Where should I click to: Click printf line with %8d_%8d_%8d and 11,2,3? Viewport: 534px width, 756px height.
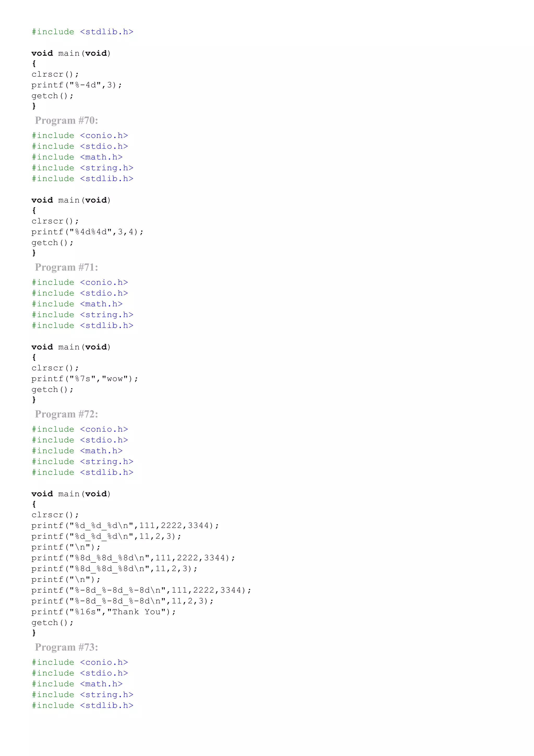[x=114, y=569]
